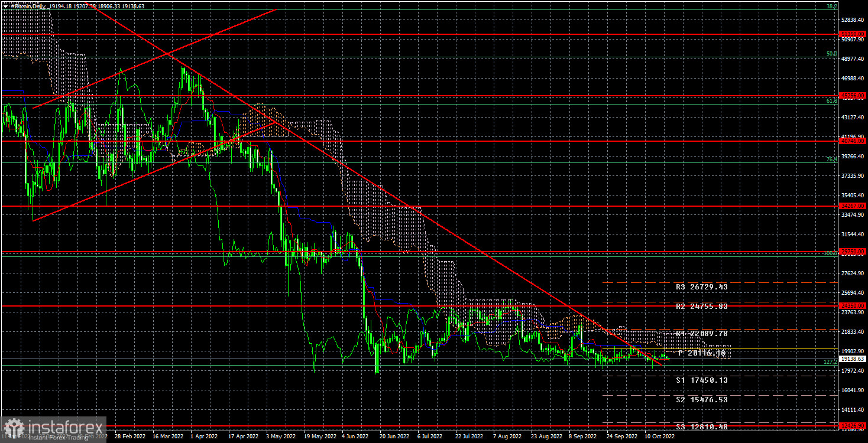Click the 22 Jul 2022 date on time axis
Screen dimensions: 868x443
pyautogui.click(x=470, y=437)
